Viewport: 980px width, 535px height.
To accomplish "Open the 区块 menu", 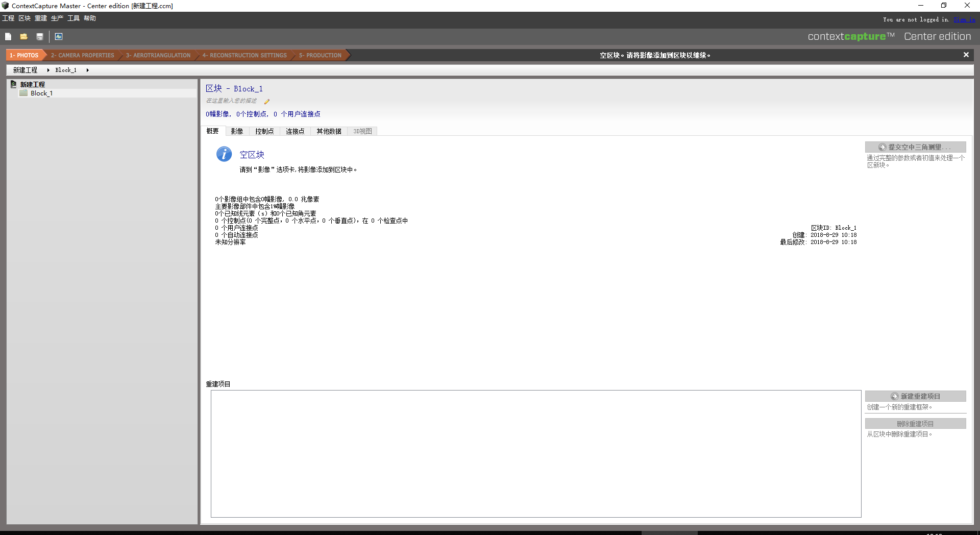I will click(24, 18).
